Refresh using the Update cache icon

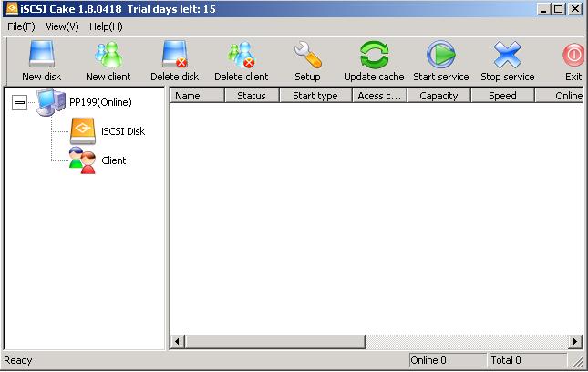pos(374,55)
